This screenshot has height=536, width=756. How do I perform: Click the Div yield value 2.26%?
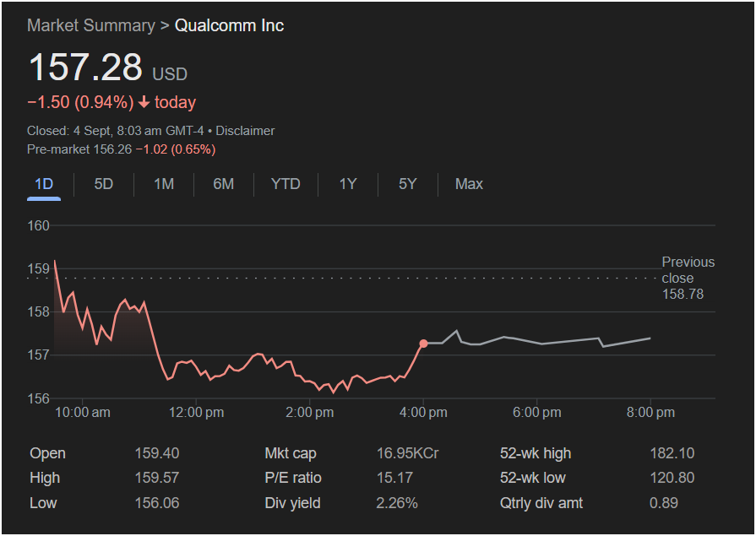397,503
